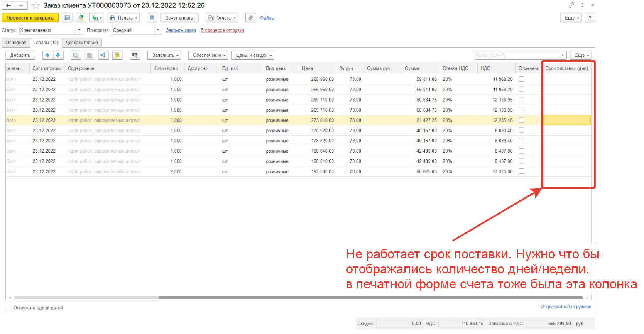This screenshot has height=334, width=644.
Task: Click the 'Закрыть заказ' link
Action: [181, 30]
